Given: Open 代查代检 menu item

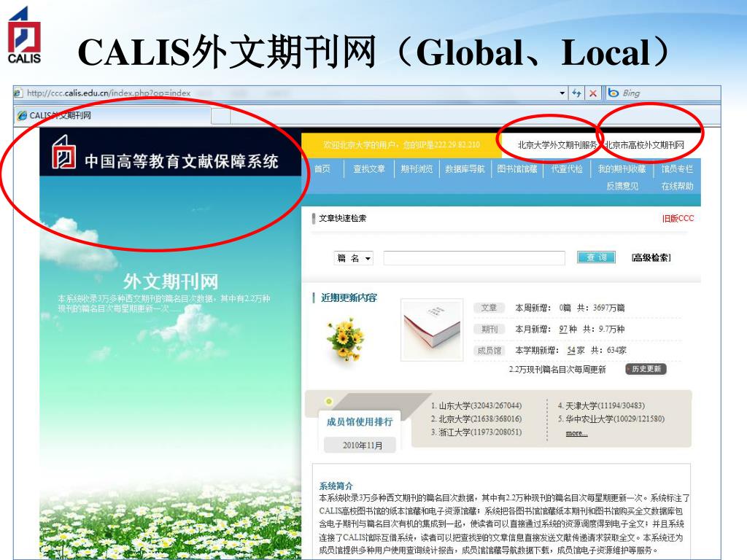Looking at the screenshot, I should tap(567, 168).
